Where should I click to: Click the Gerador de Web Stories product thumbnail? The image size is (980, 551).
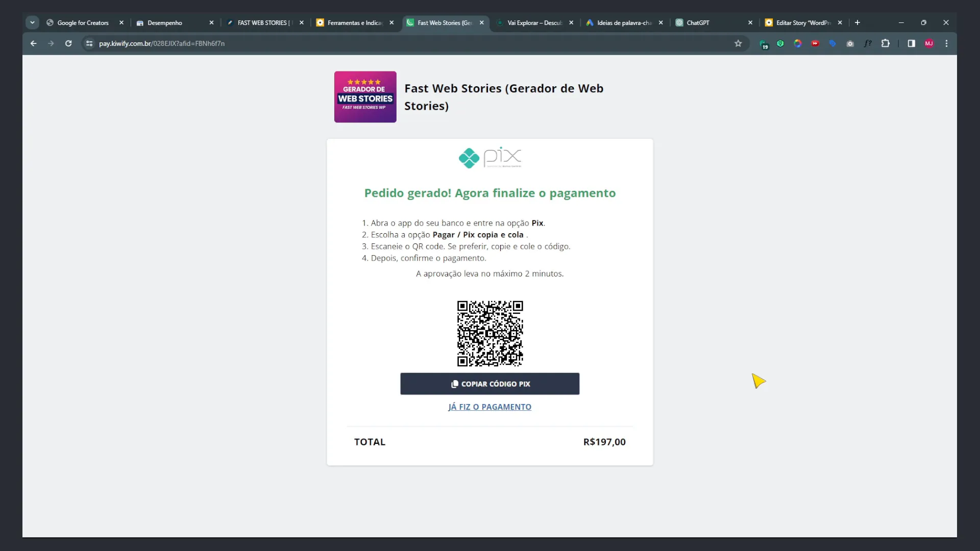(x=365, y=97)
